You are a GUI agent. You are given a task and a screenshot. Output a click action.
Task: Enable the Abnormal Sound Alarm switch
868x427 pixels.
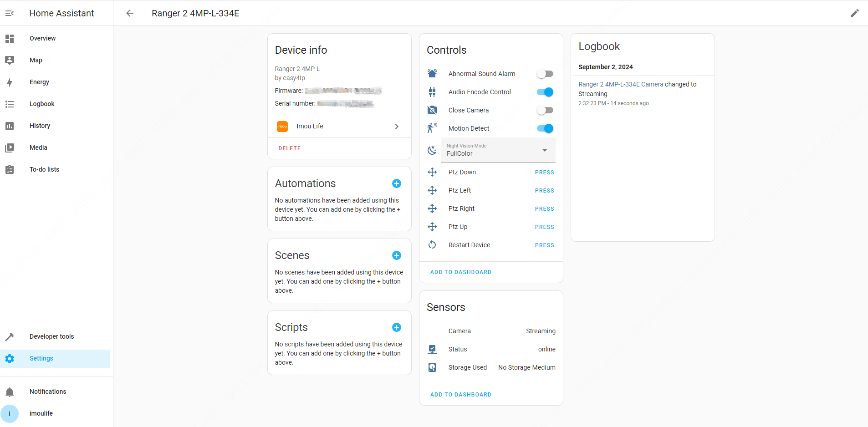coord(545,74)
